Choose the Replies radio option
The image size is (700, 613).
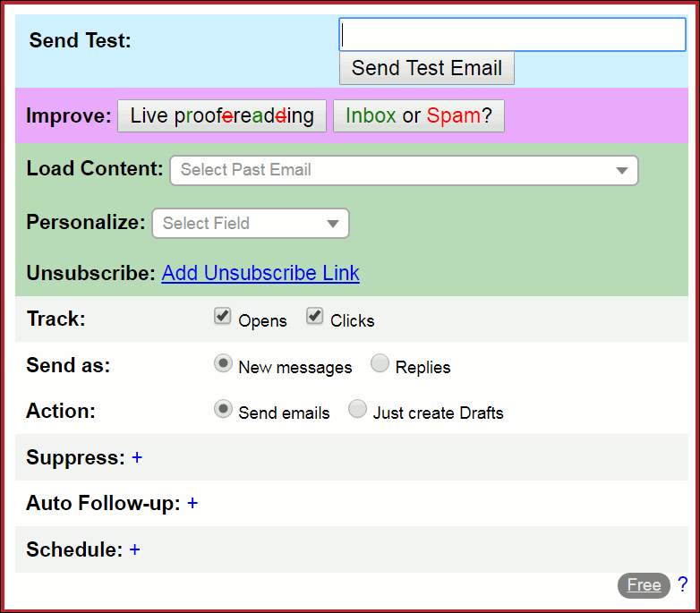tap(380, 363)
